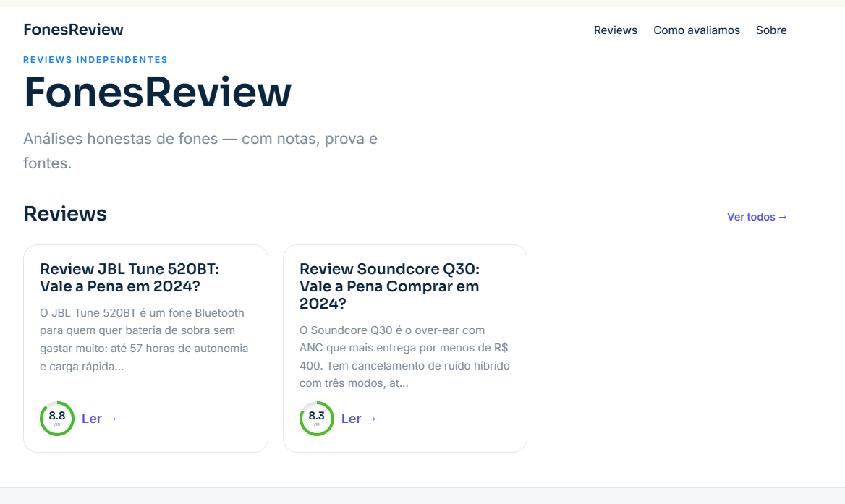Open Review Soundcore Q30 card title
845x504 pixels.
(x=389, y=286)
